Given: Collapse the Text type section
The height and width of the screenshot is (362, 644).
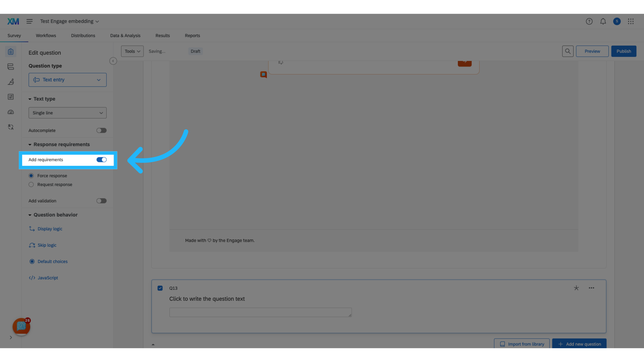Looking at the screenshot, I should [x=42, y=99].
